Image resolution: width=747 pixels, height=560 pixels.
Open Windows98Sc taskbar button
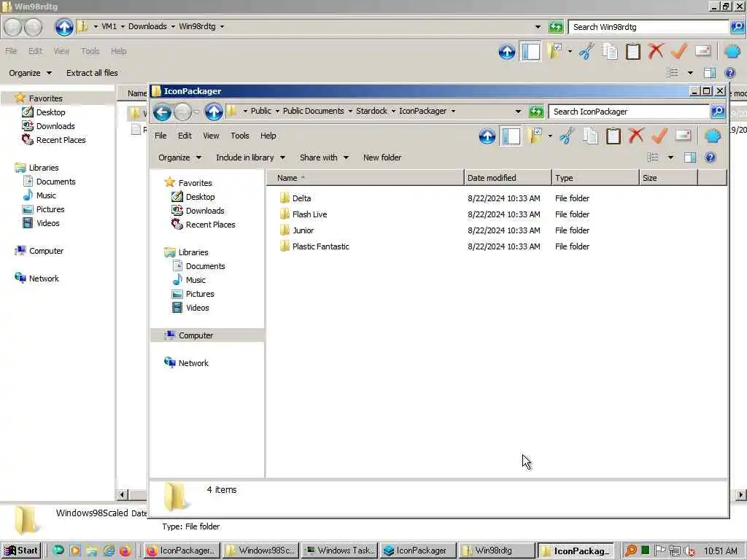(x=260, y=551)
